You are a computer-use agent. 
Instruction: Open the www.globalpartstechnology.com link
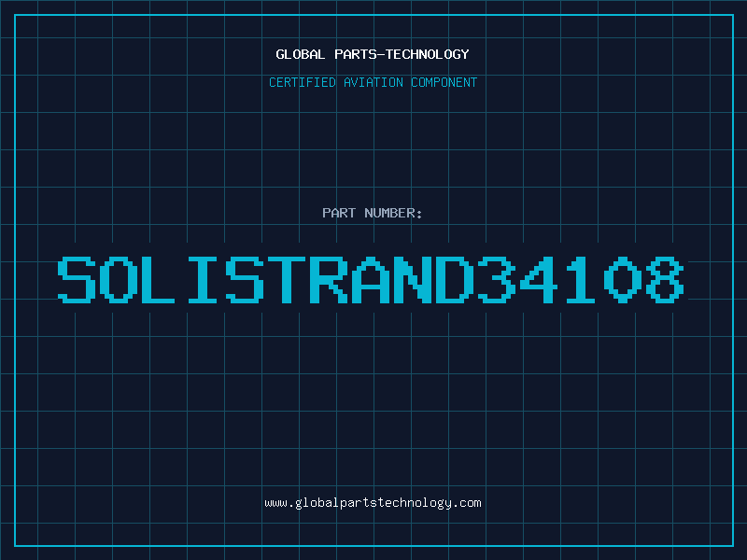coord(373,503)
